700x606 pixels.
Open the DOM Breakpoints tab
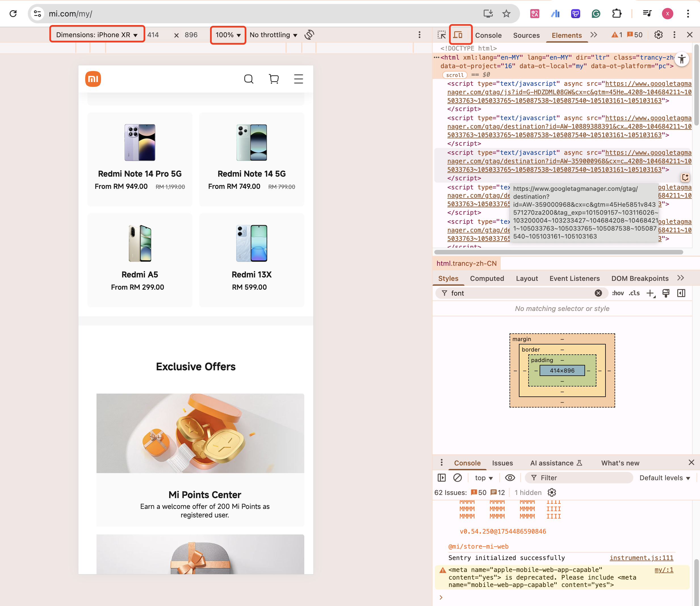pos(640,278)
